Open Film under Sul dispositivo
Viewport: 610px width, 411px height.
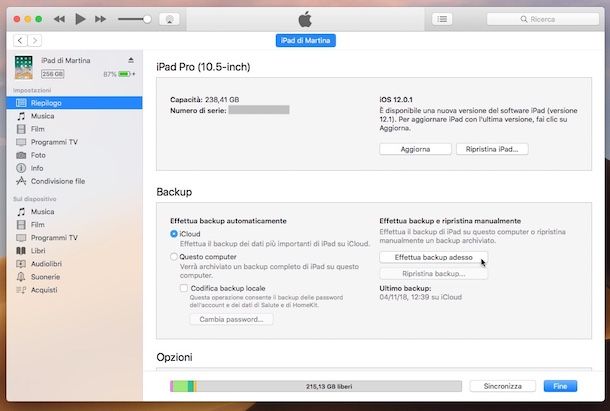click(x=75, y=225)
